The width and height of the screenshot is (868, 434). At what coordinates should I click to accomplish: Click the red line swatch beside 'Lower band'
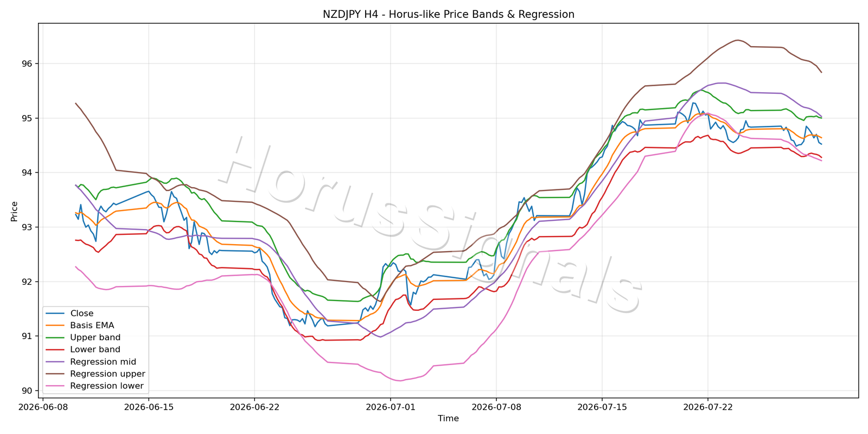click(55, 350)
